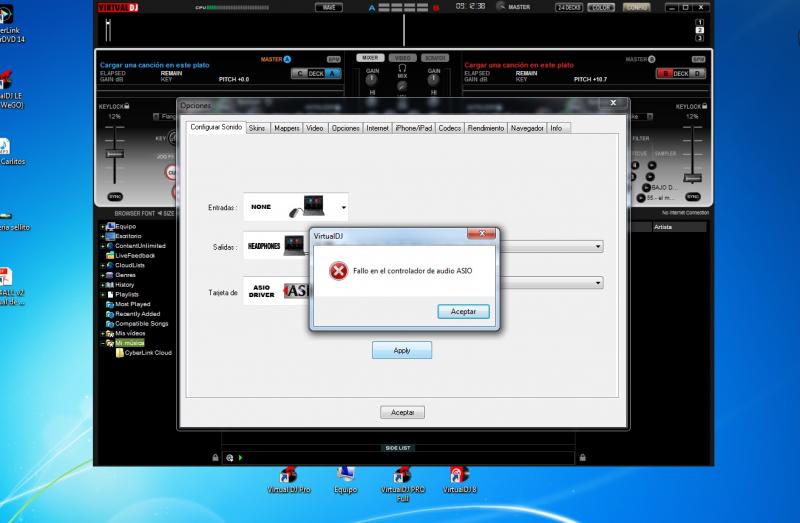Expand the ContentUnlimited node

(103, 246)
